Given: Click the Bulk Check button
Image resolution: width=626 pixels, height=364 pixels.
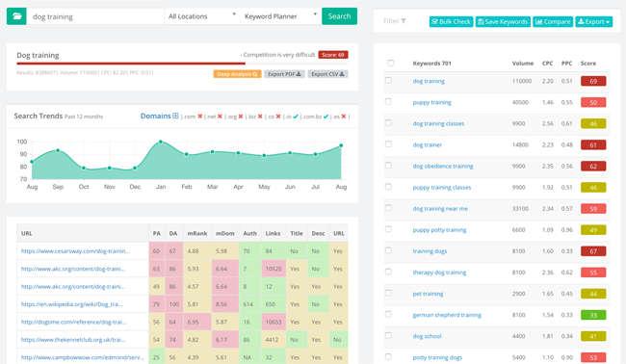Looking at the screenshot, I should coord(451,21).
